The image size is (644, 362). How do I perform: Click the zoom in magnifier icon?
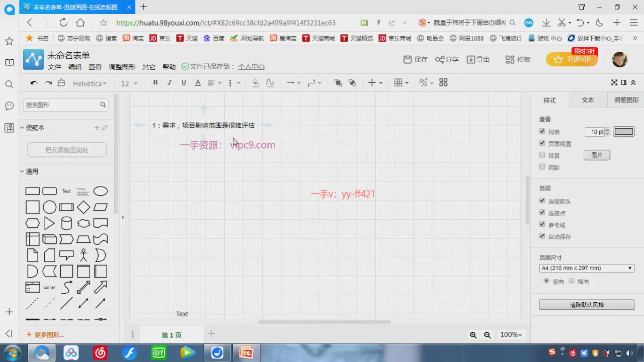[x=473, y=335]
